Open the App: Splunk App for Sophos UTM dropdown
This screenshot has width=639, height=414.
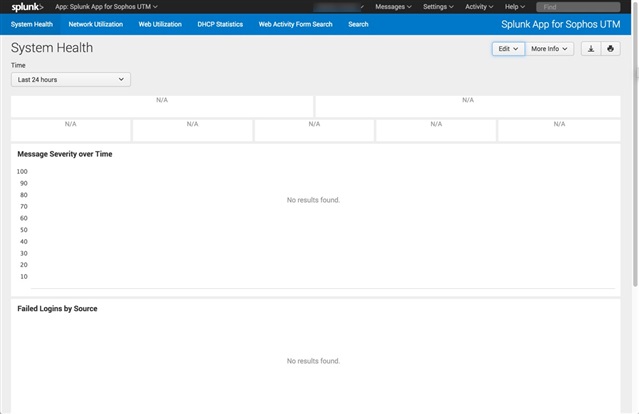click(106, 7)
